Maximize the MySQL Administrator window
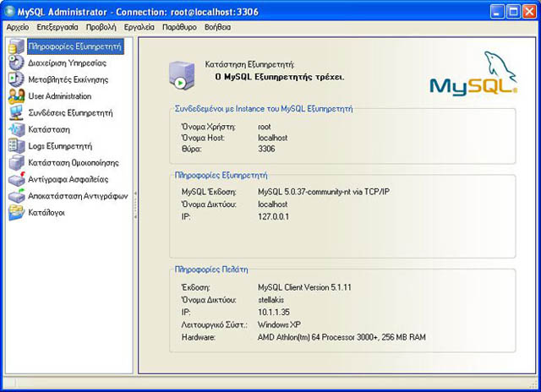The image size is (541, 392). tap(513, 12)
